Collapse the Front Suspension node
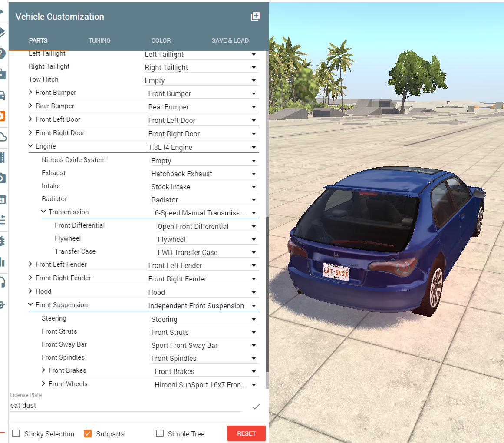Image resolution: width=504 pixels, height=443 pixels. point(30,304)
